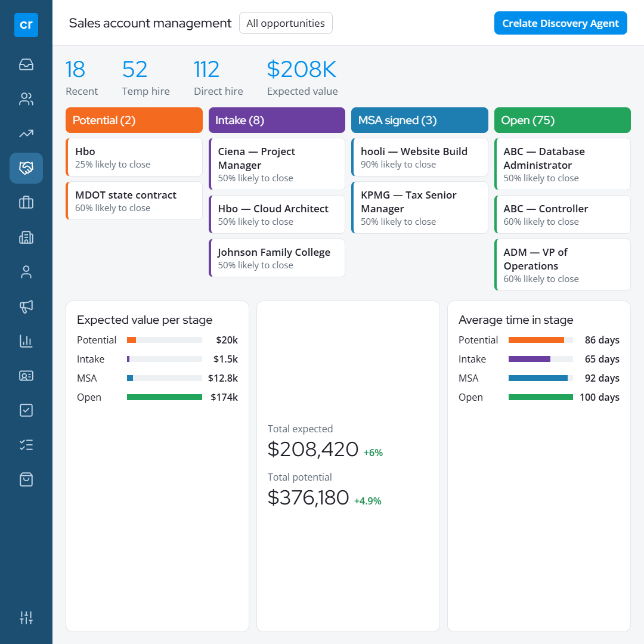
Task: Click the Sales account management heading
Action: click(150, 23)
